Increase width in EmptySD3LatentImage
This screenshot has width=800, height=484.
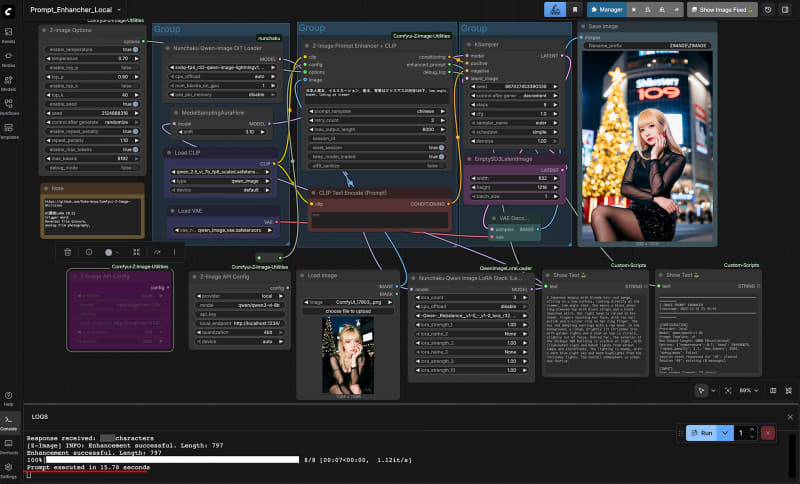556,179
